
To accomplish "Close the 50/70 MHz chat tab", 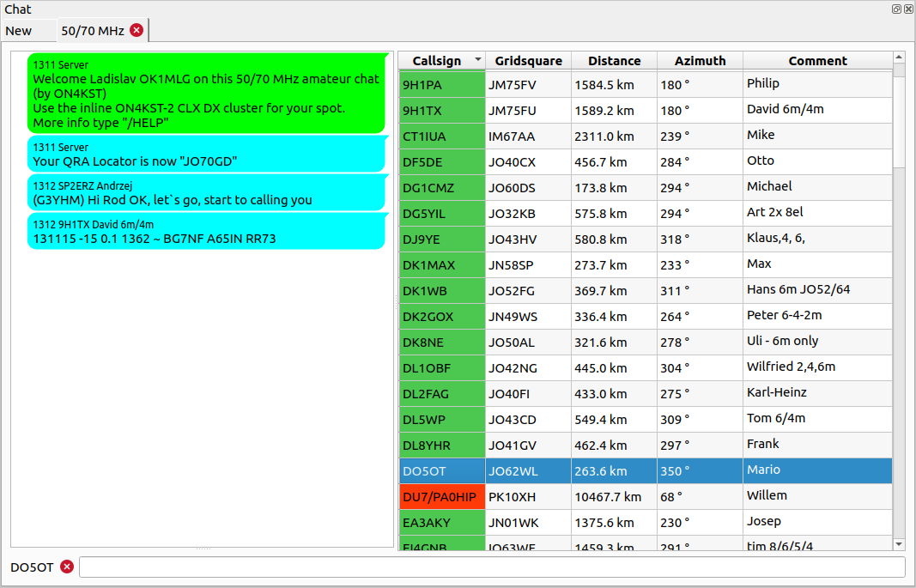I will (136, 30).
